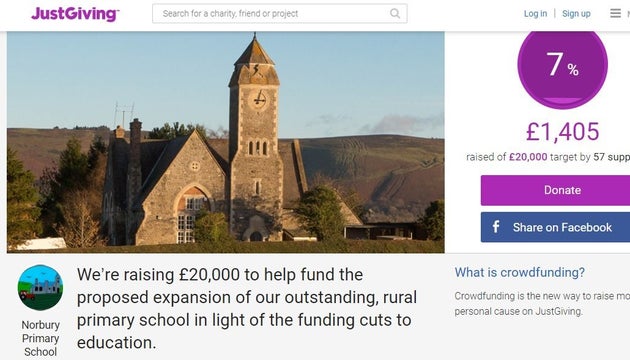This screenshot has width=630, height=360.
Task: Click the £1,405 raised amount
Action: click(x=562, y=132)
